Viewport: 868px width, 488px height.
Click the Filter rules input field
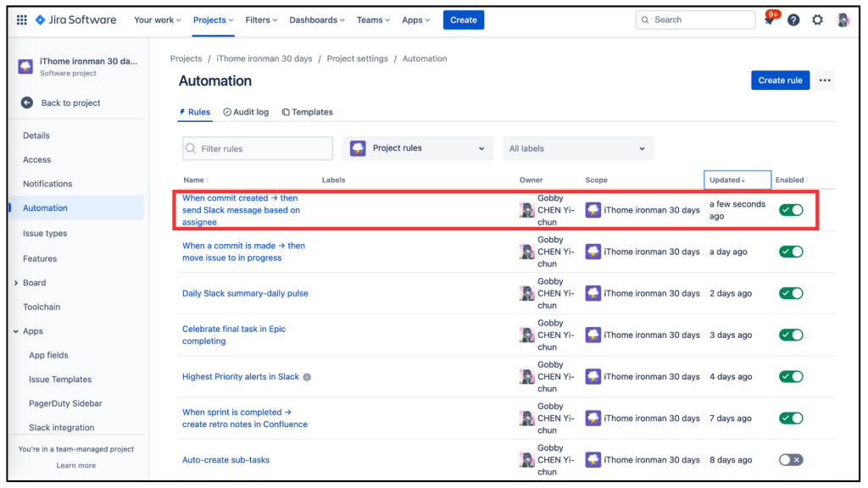pyautogui.click(x=258, y=148)
